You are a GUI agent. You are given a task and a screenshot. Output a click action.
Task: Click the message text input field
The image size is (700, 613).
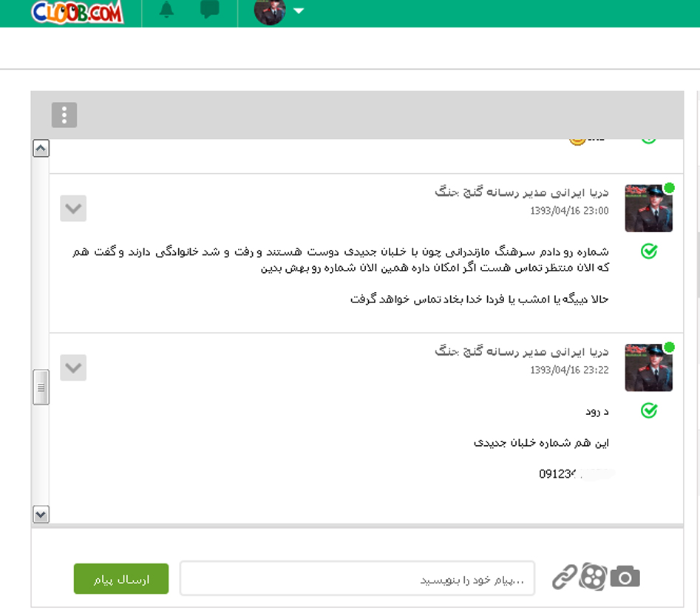tap(357, 579)
